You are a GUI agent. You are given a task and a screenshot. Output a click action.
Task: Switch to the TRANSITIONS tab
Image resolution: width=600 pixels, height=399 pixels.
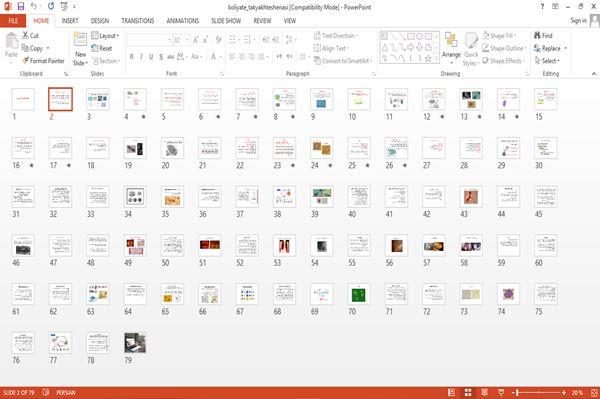137,21
